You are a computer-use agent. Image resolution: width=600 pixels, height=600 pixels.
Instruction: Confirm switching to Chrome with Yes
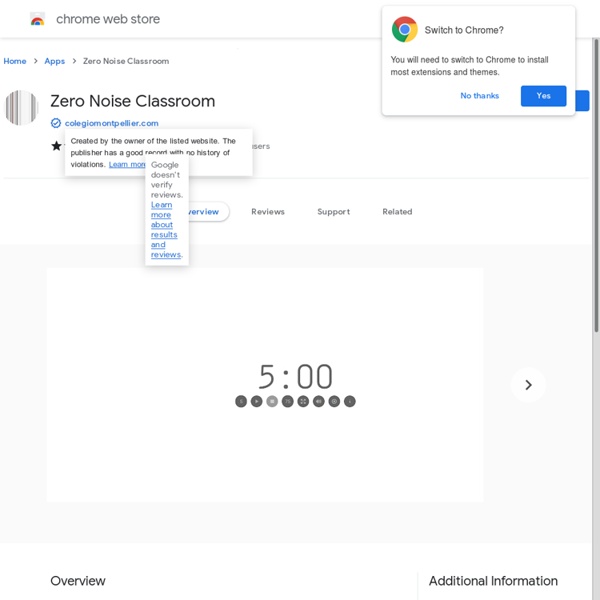pos(543,96)
